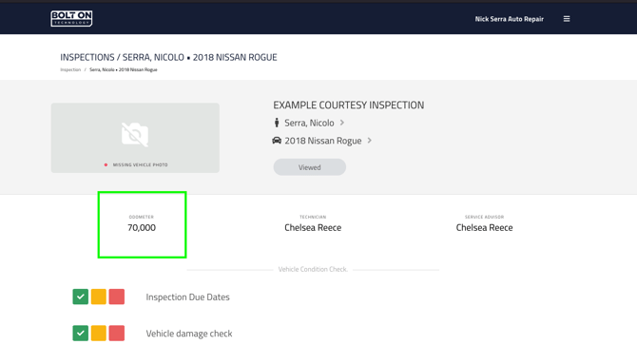The image size is (637, 364).
Task: Click Vehicle damage check label
Action: [x=189, y=334]
